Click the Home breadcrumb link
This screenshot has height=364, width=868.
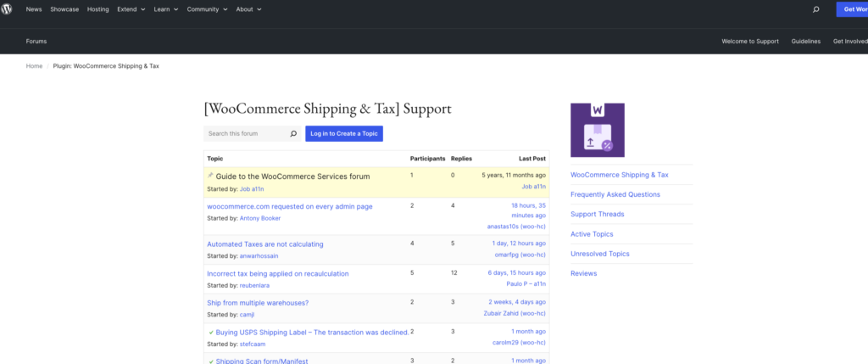pyautogui.click(x=34, y=66)
